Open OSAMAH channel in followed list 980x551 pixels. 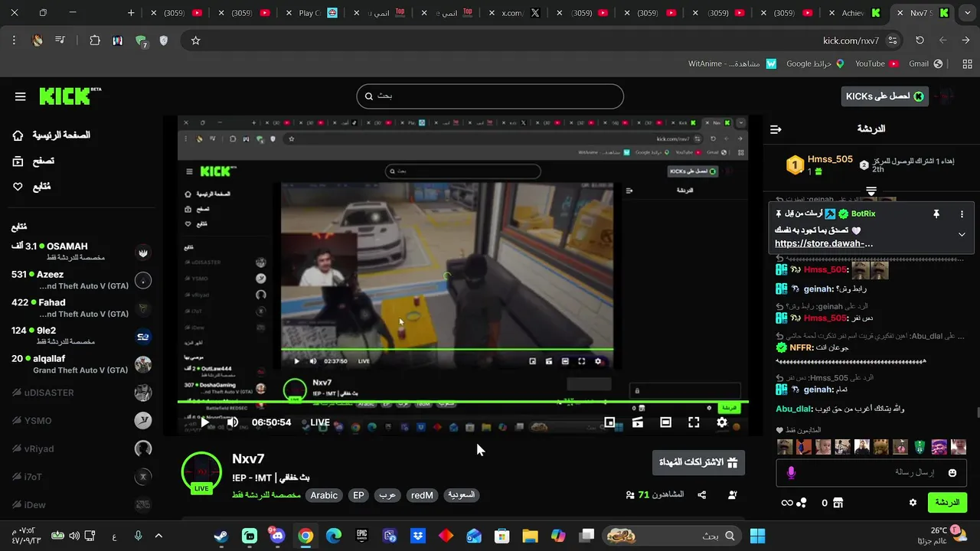pyautogui.click(x=80, y=252)
